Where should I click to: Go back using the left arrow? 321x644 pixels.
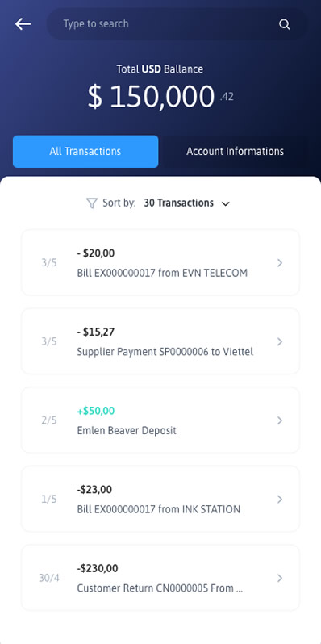(23, 24)
